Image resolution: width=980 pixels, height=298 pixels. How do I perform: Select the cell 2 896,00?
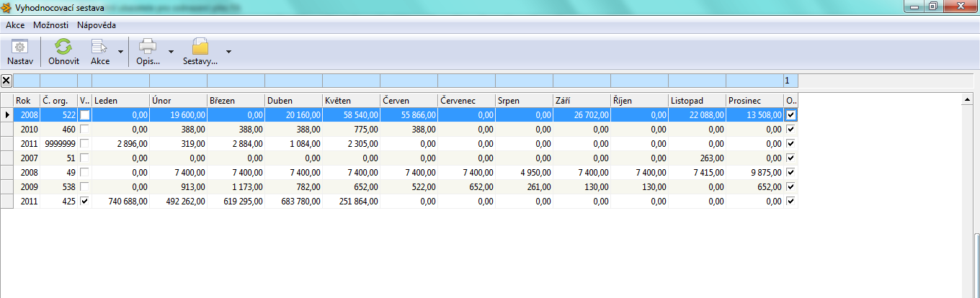(120, 144)
